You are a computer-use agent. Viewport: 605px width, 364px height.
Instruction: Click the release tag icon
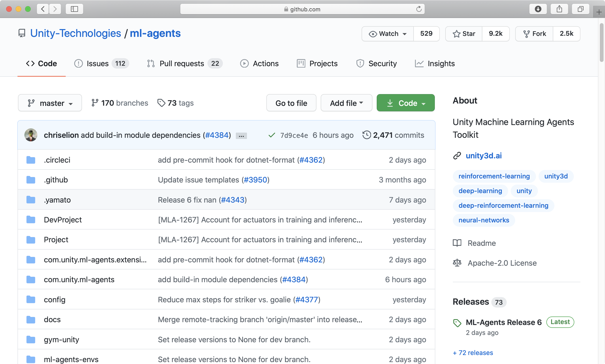457,323
